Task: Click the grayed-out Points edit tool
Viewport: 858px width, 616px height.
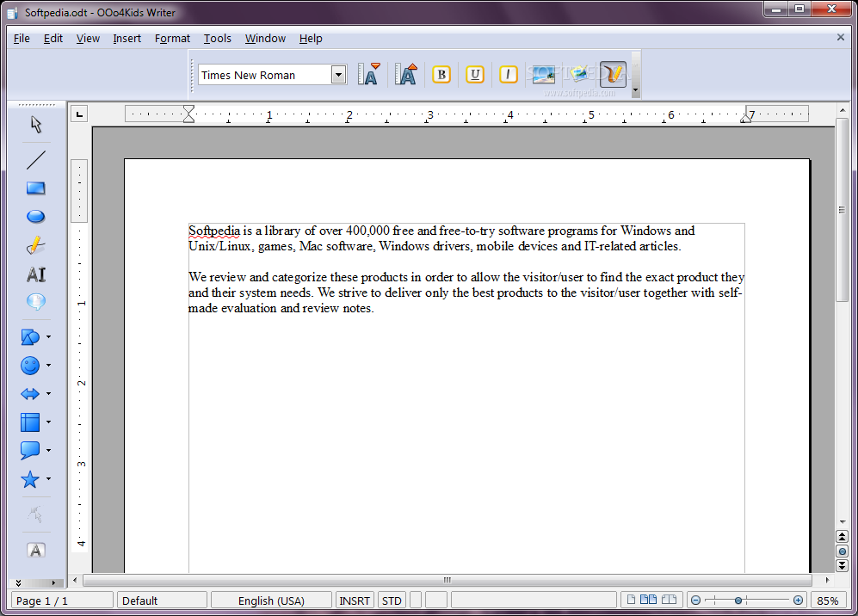Action: click(x=36, y=514)
